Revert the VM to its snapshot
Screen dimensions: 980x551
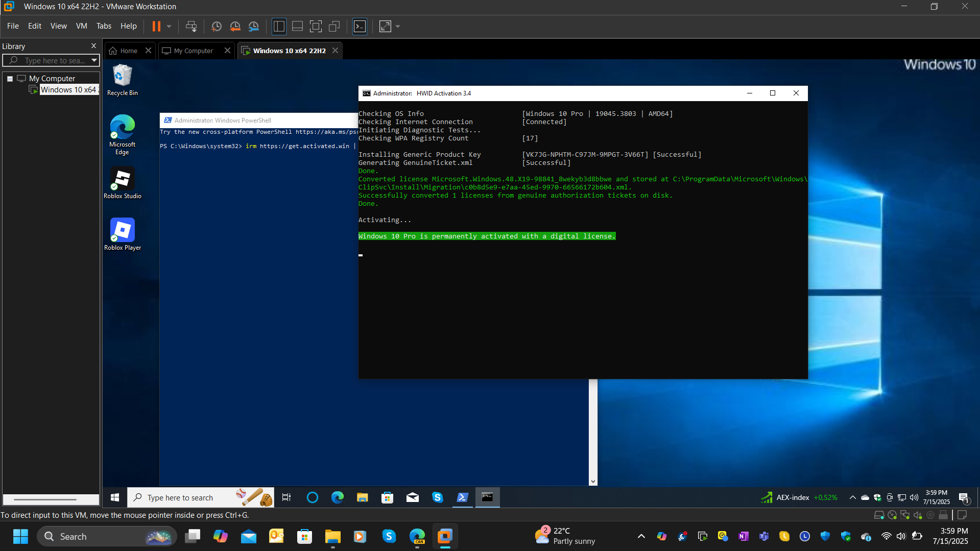tap(234, 26)
